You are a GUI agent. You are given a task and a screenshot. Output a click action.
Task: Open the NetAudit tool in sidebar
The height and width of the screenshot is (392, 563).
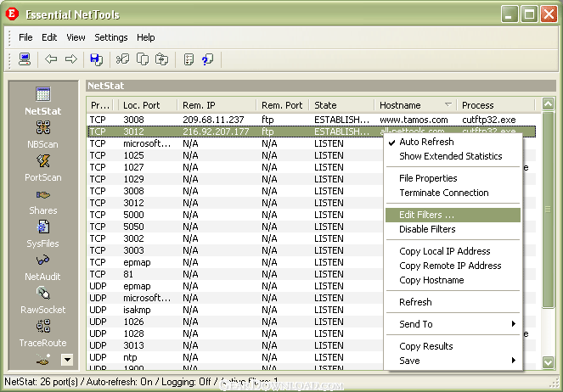tap(43, 267)
